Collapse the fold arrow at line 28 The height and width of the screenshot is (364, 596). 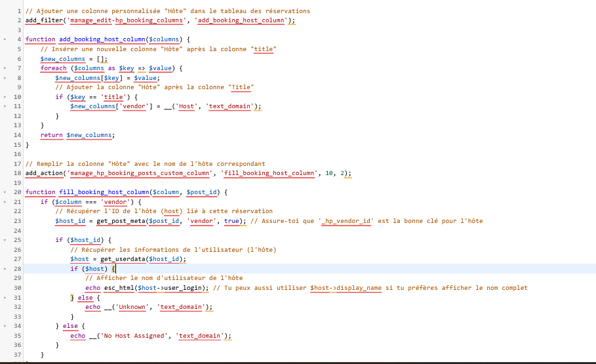coord(5,268)
